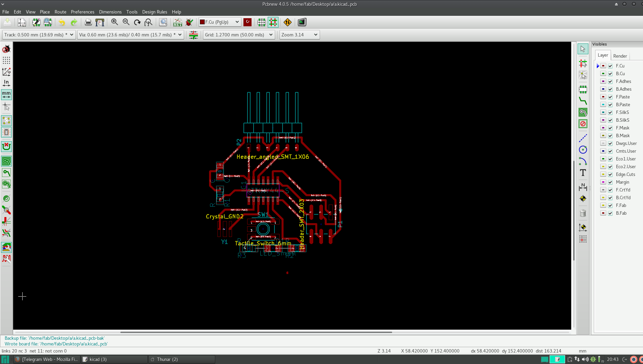The image size is (643, 364).
Task: Click the volume icon in system tray
Action: coord(585,359)
